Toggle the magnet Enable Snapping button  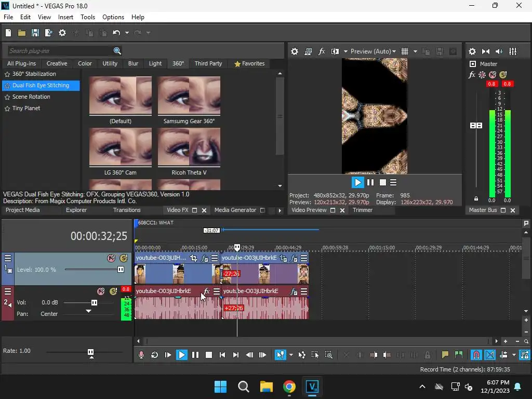(x=476, y=355)
